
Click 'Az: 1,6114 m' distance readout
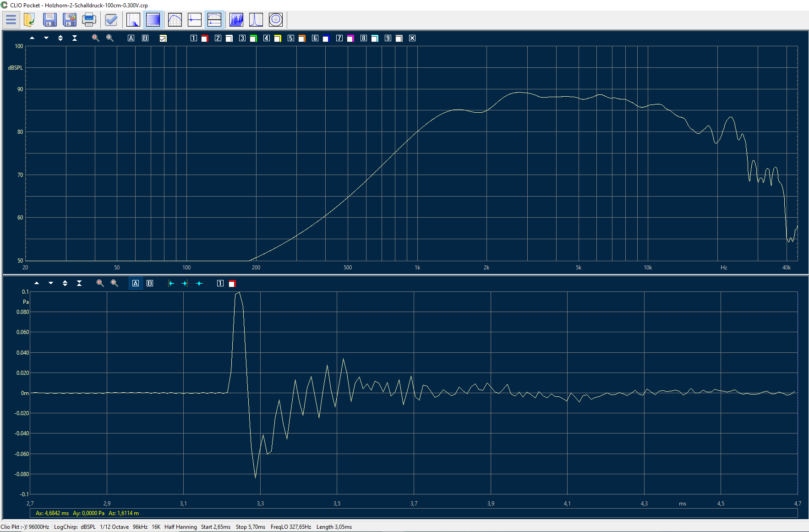coord(124,513)
